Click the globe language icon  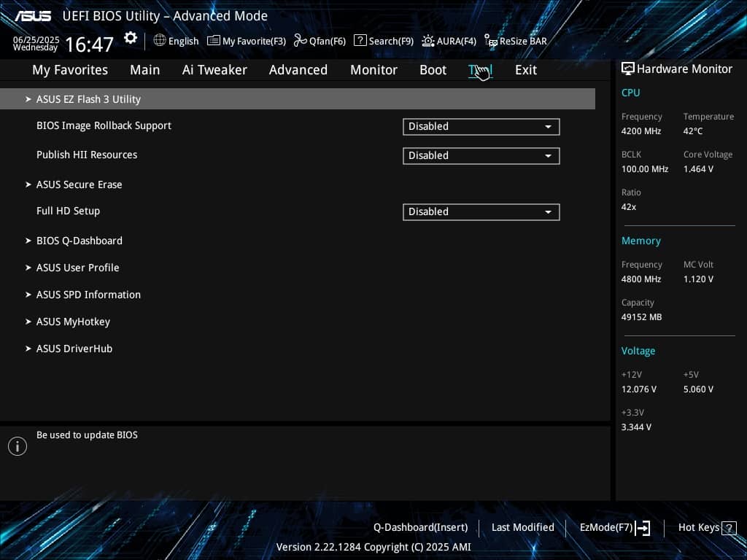[x=160, y=40]
